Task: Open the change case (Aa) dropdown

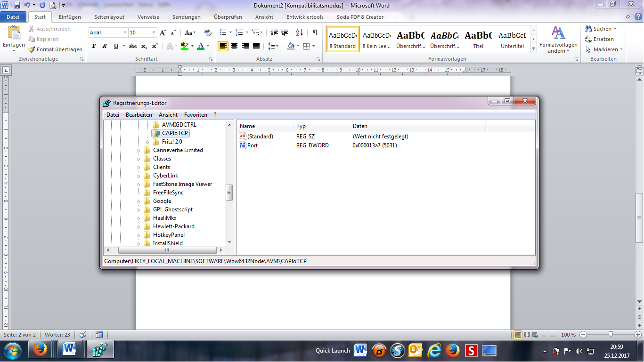Action: (190, 32)
